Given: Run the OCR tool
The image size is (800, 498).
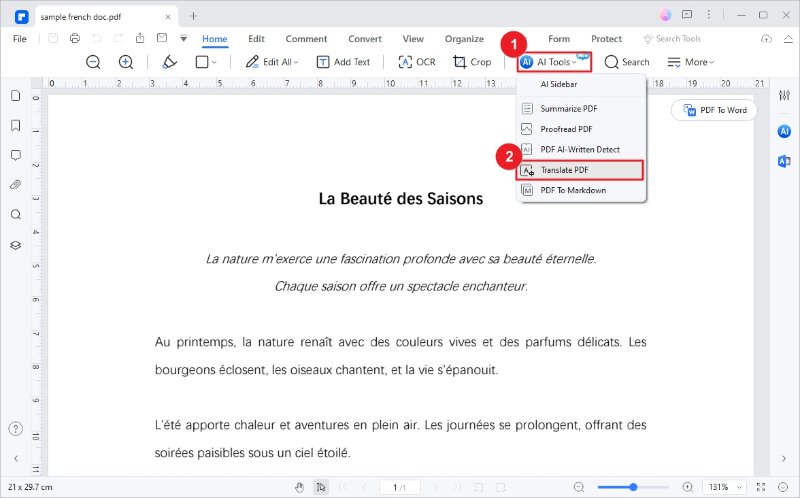Looking at the screenshot, I should tap(417, 62).
